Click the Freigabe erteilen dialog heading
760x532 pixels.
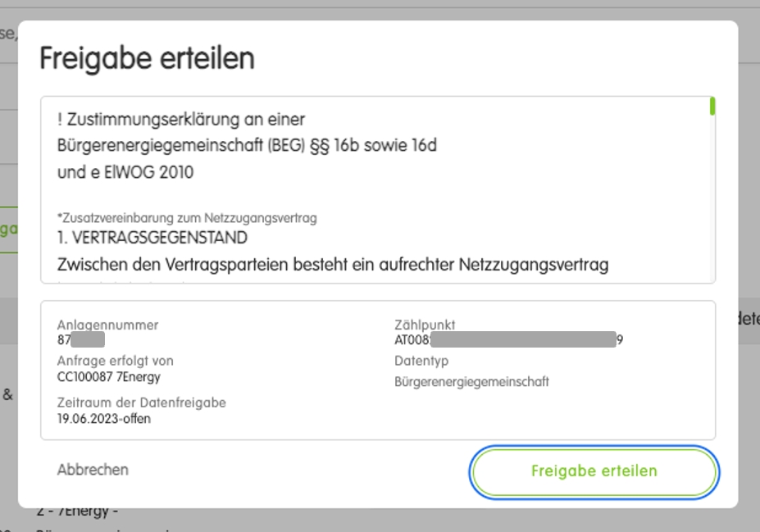148,59
